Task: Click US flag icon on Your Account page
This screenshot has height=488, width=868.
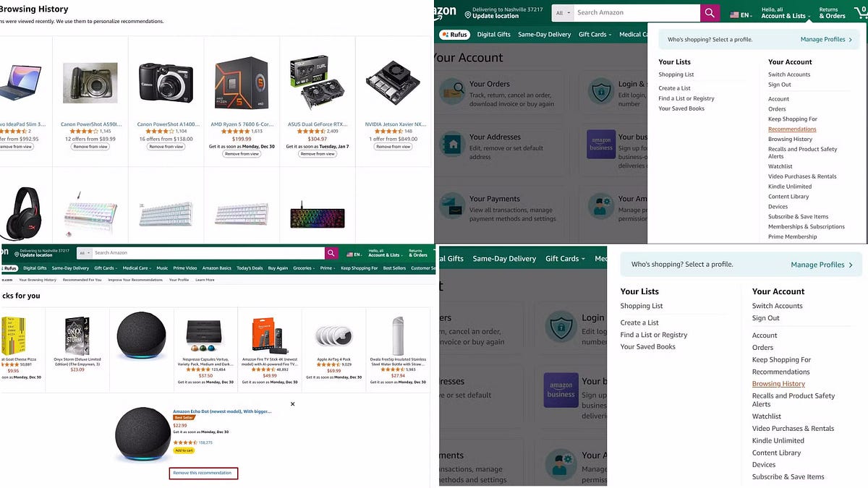Action: [x=734, y=15]
